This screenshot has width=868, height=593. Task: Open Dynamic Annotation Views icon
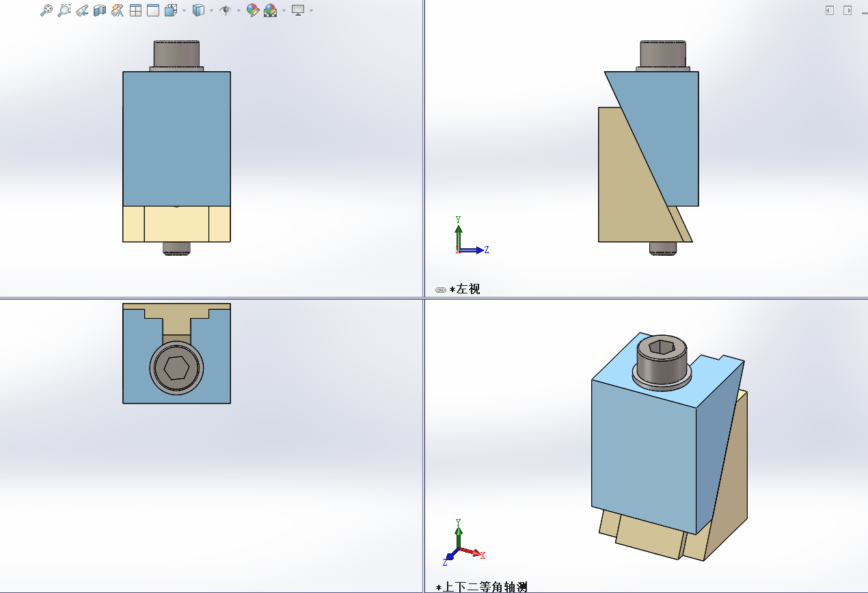[x=118, y=10]
